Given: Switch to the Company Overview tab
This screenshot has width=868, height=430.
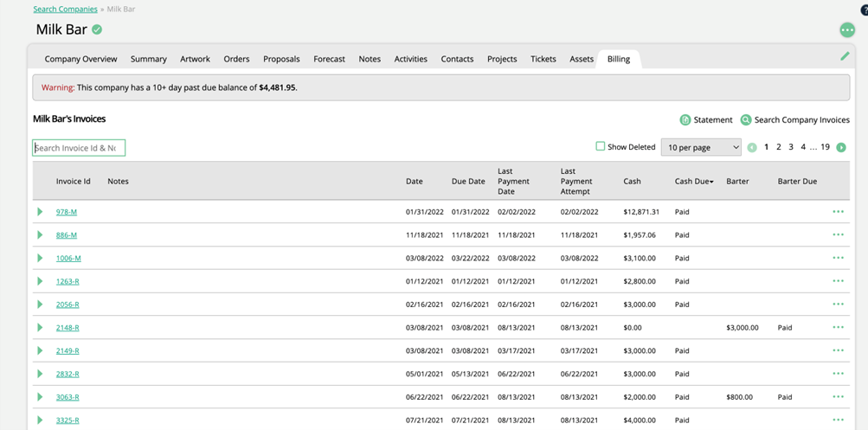Looking at the screenshot, I should coord(80,59).
